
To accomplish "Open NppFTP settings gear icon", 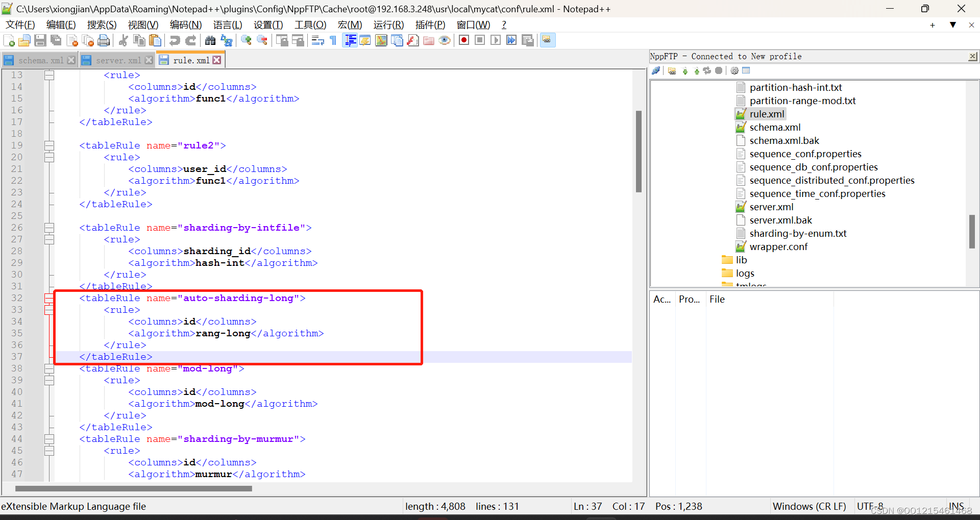I will 734,70.
